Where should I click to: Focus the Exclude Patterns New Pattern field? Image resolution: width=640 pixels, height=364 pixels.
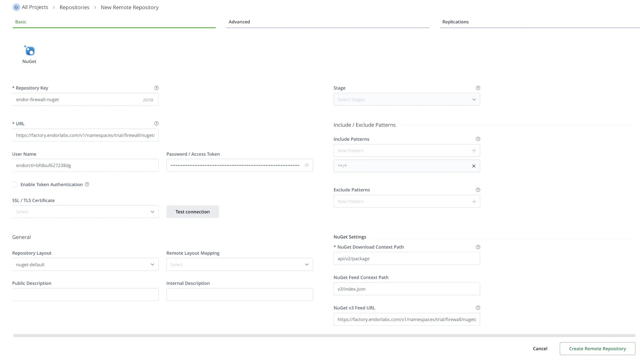[407, 201]
